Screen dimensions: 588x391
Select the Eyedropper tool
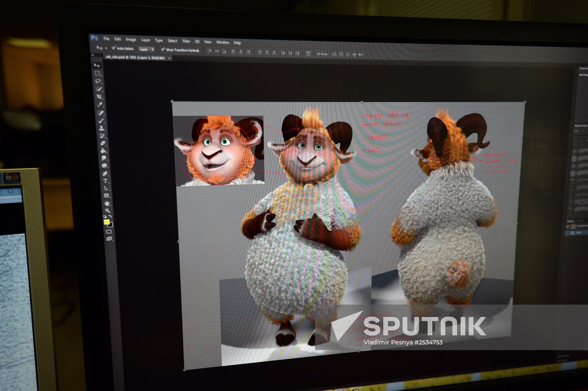pyautogui.click(x=100, y=104)
